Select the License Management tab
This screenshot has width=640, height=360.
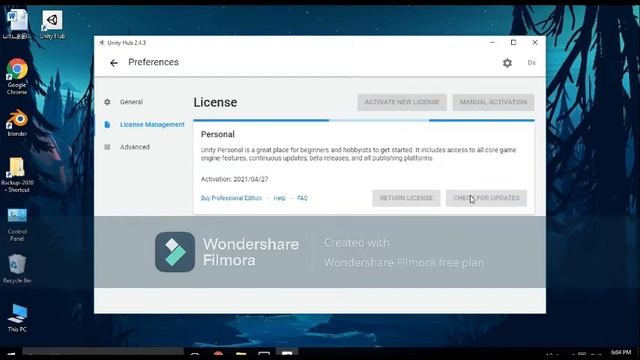152,124
